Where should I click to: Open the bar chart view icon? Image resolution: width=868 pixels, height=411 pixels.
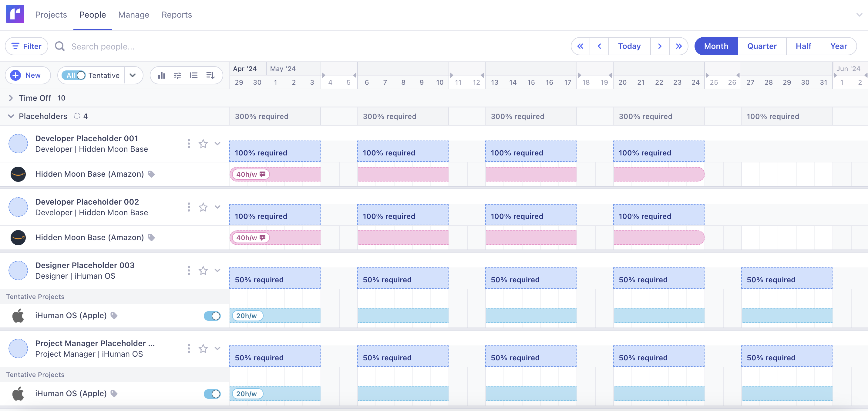162,75
